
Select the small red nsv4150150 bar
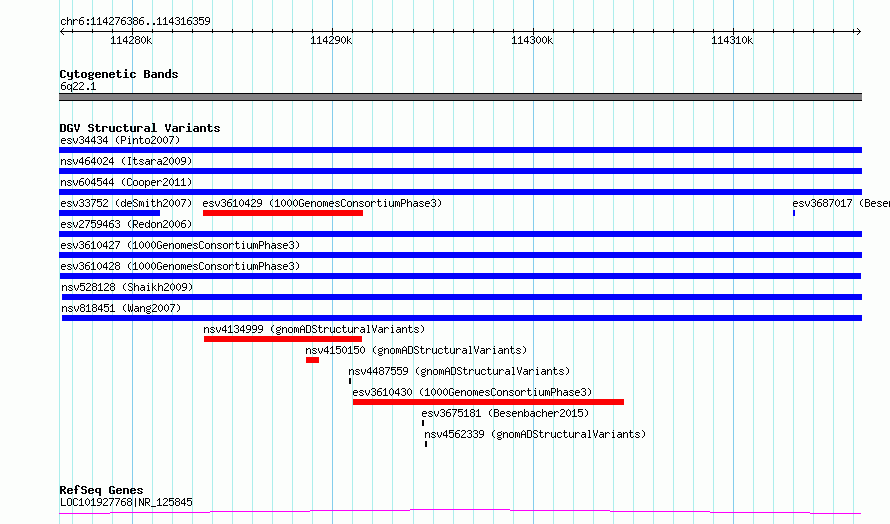pos(312,360)
